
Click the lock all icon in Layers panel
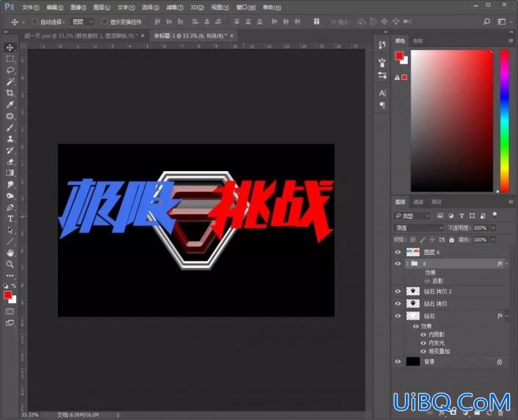pyautogui.click(x=452, y=239)
